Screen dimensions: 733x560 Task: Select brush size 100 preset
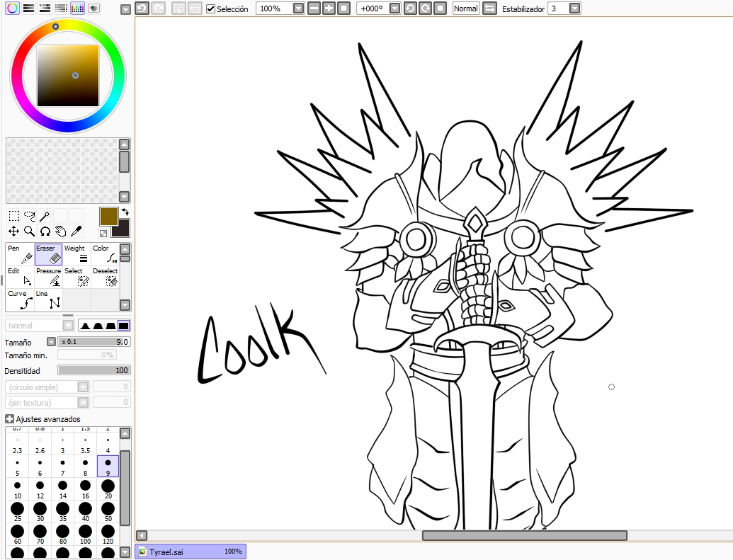click(85, 534)
